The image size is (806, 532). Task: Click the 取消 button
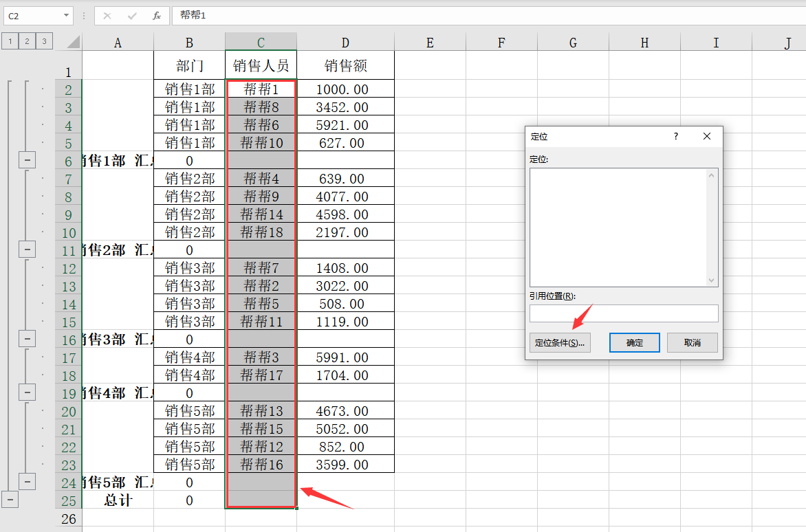(x=693, y=342)
